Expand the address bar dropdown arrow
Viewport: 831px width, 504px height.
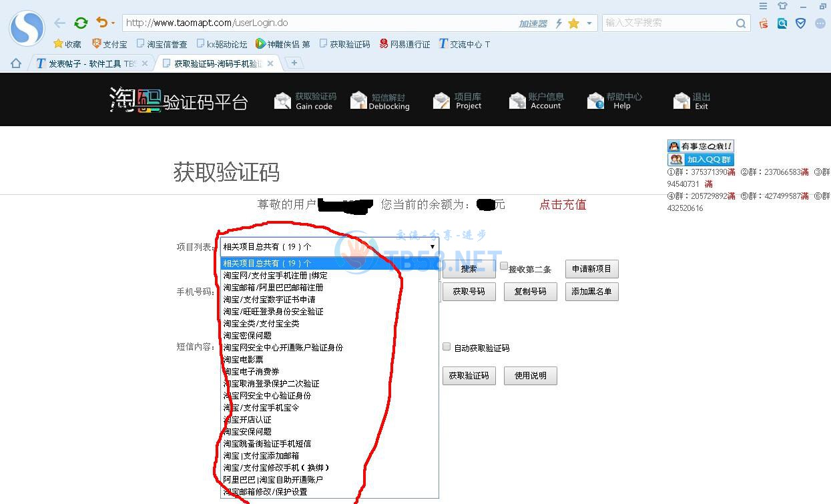click(589, 23)
